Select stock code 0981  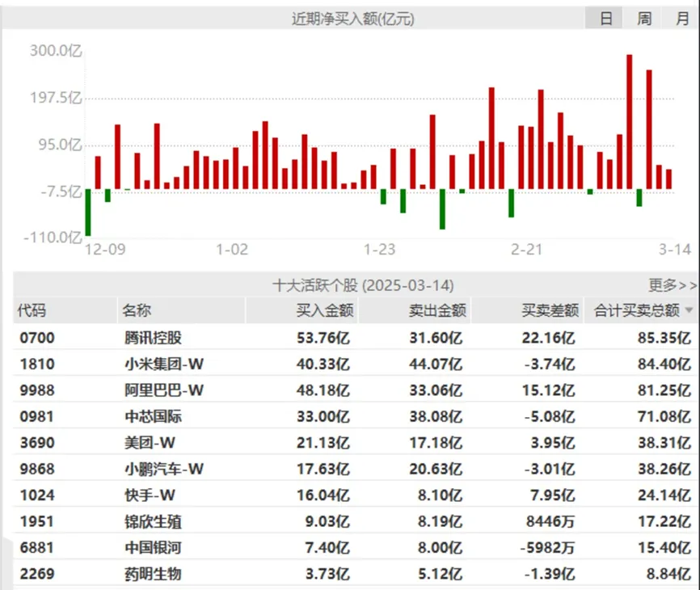(x=37, y=416)
